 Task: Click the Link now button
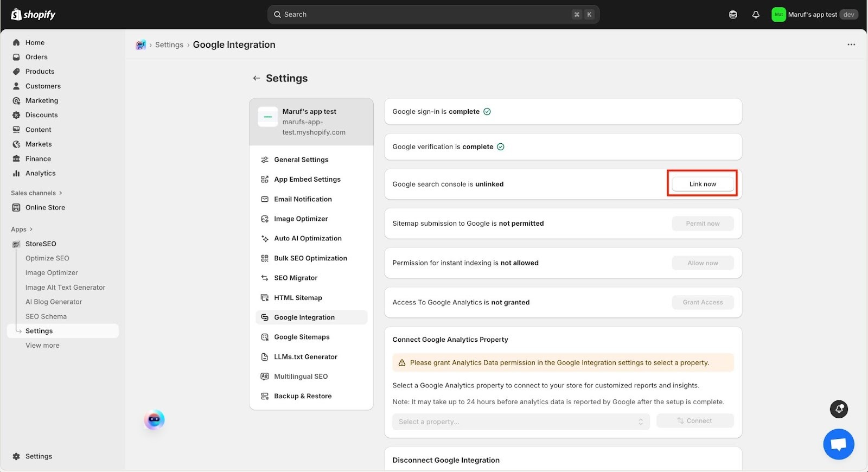703,184
